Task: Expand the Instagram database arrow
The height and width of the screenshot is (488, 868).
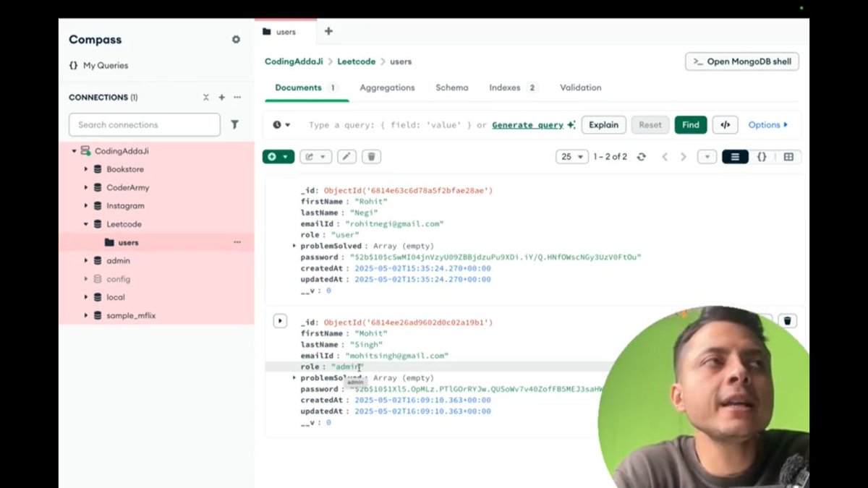Action: point(86,206)
